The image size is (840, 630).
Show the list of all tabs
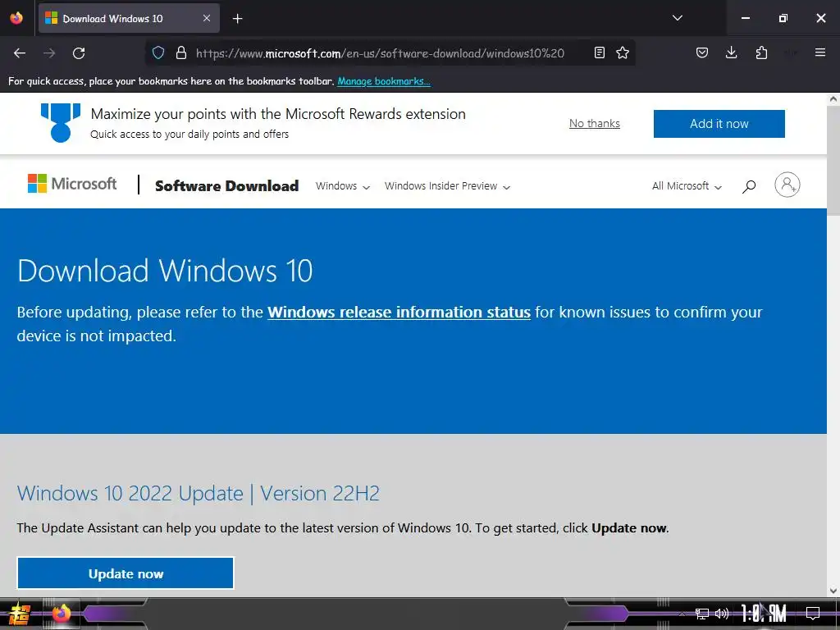pyautogui.click(x=677, y=18)
